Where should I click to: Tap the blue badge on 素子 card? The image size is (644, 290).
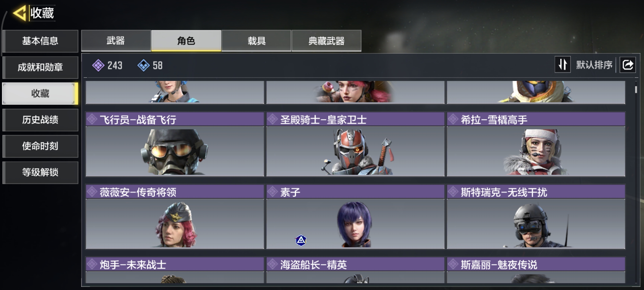301,241
